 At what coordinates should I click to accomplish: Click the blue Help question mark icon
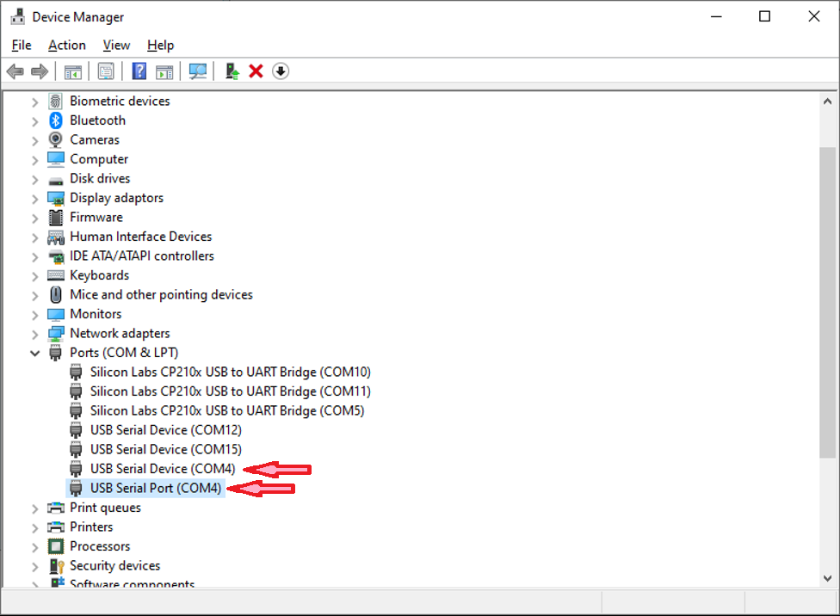[x=139, y=71]
